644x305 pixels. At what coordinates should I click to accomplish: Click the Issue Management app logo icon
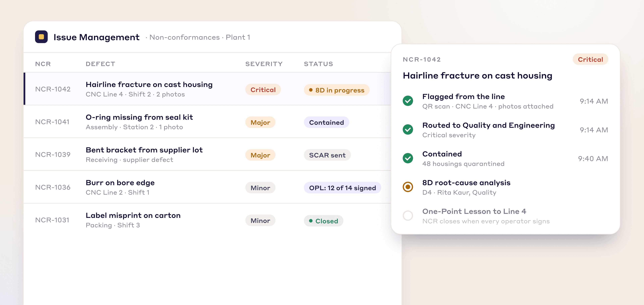[x=41, y=37]
